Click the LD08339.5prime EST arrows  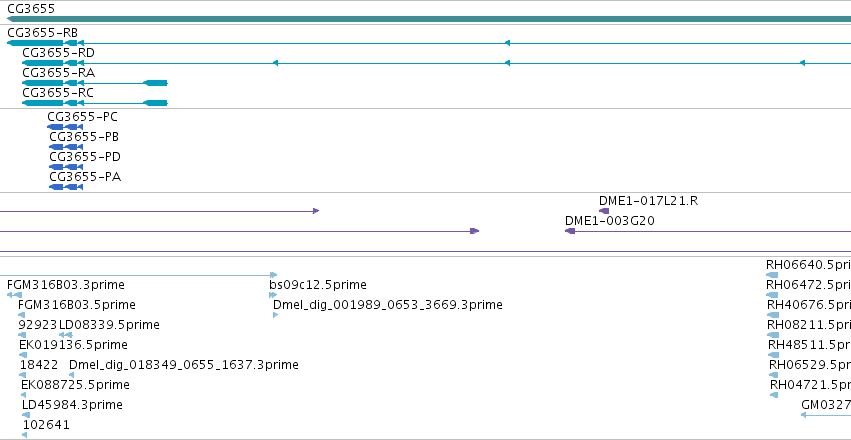point(66,335)
